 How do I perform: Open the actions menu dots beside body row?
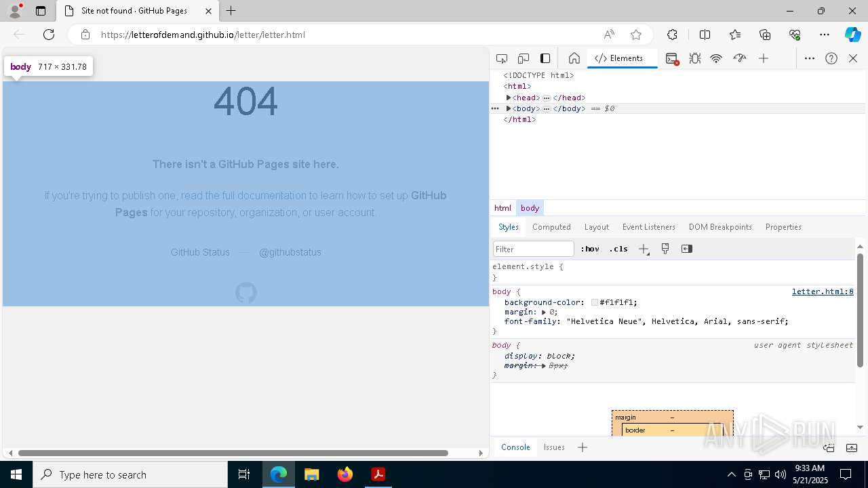[x=495, y=108]
